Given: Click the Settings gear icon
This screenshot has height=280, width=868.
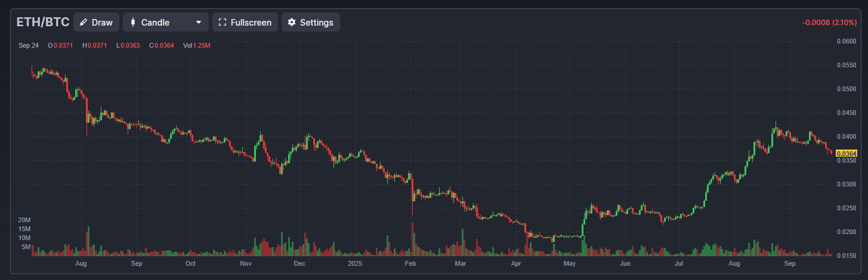Looking at the screenshot, I should pos(292,23).
